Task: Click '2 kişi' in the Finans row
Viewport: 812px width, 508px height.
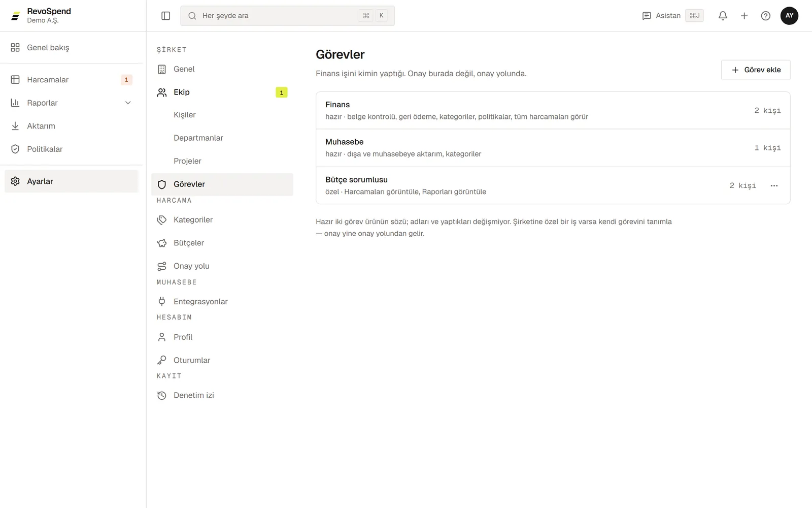Action: point(767,110)
